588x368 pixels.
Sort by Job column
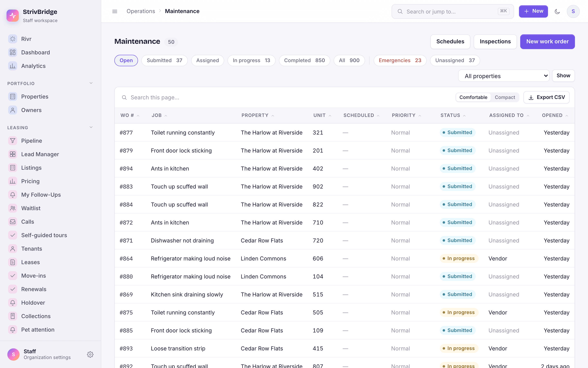coord(159,115)
